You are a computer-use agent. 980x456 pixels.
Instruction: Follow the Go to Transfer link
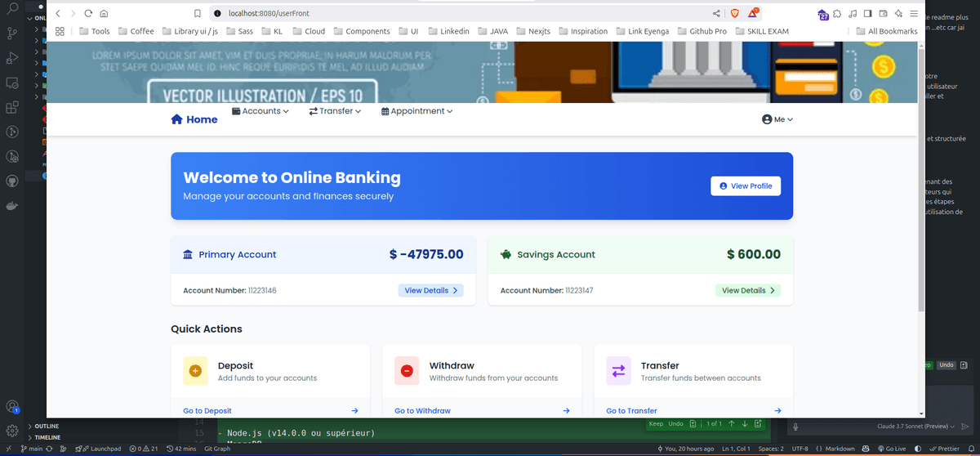(x=631, y=411)
